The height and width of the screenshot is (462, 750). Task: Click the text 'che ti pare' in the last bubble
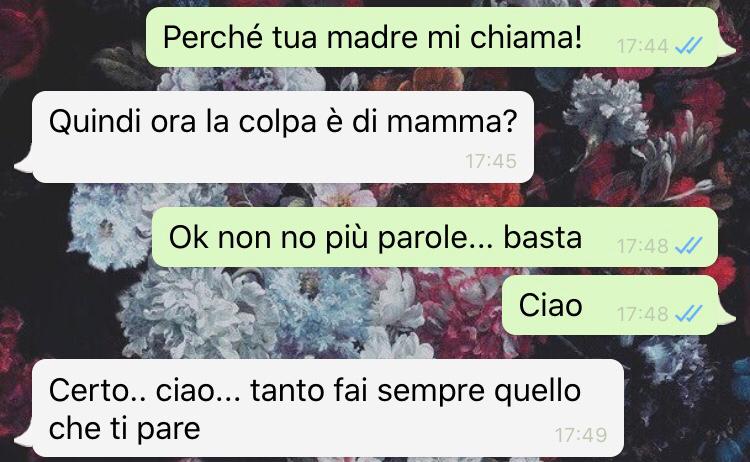[x=124, y=429]
